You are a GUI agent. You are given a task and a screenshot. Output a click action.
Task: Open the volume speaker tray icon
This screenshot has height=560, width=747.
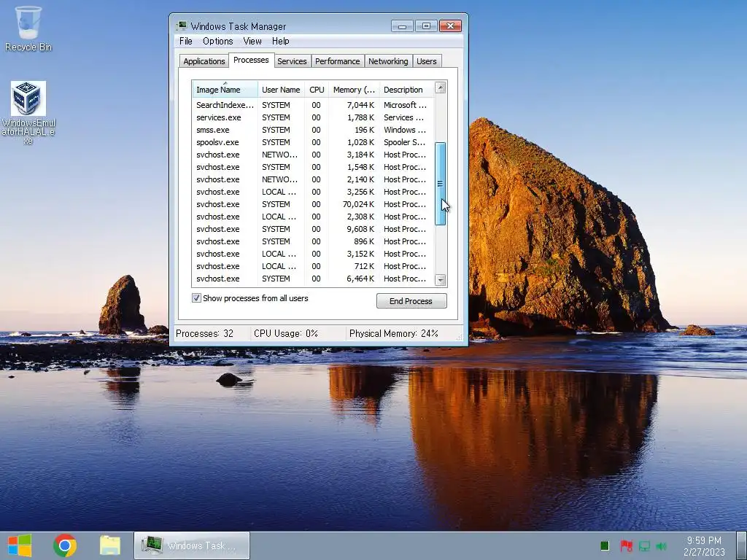pyautogui.click(x=661, y=545)
